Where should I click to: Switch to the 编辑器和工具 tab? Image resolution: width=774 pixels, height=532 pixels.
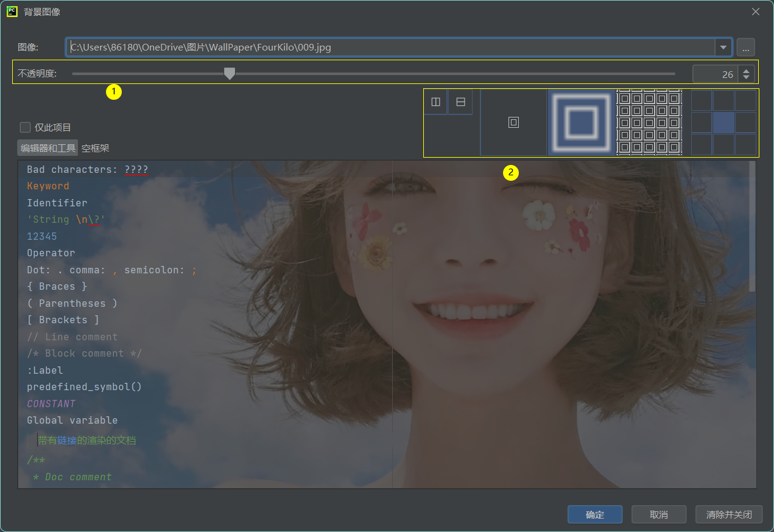point(47,147)
